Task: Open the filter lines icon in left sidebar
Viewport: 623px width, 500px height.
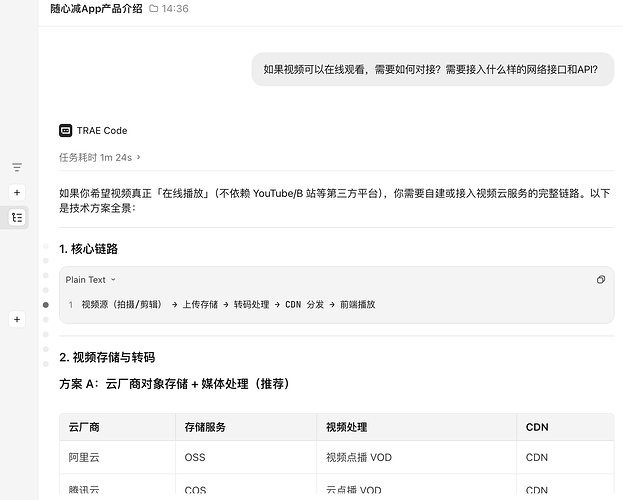Action: [x=17, y=167]
